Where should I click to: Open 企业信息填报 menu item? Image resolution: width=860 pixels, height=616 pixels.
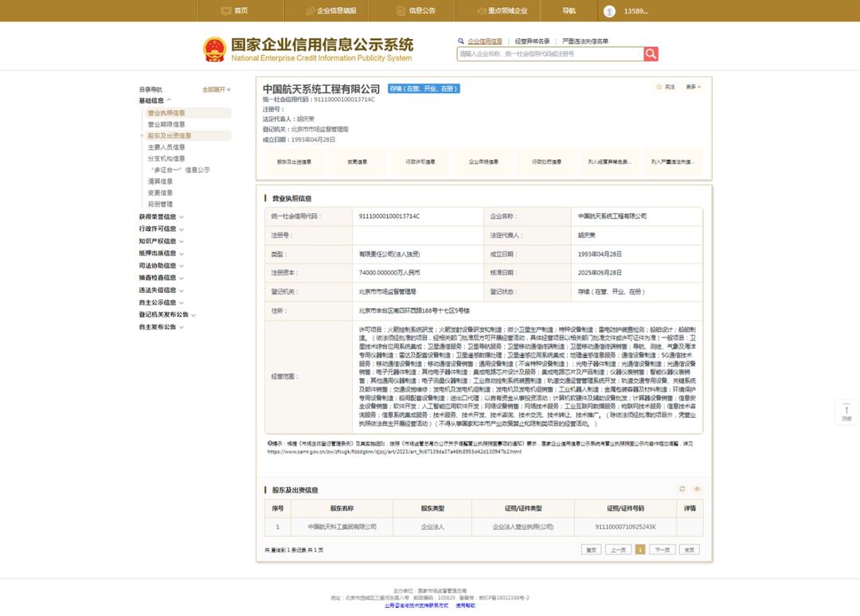[336, 10]
